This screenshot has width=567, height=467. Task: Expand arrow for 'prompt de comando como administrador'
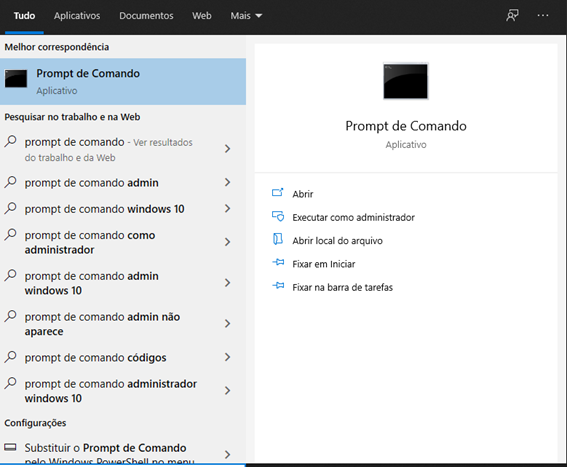[x=227, y=242]
